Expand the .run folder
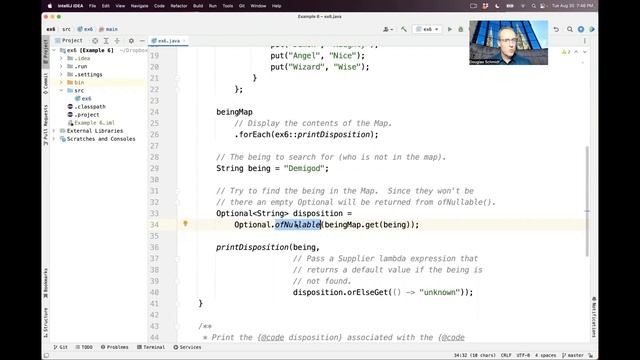This screenshot has height=360, width=640. 61,66
